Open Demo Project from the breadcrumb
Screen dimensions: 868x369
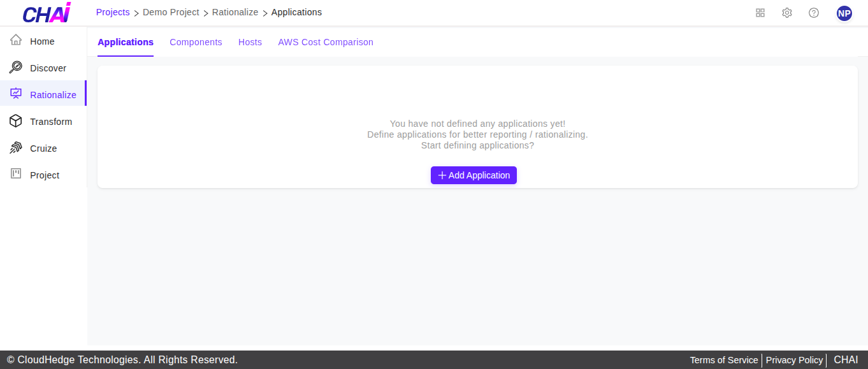click(171, 12)
